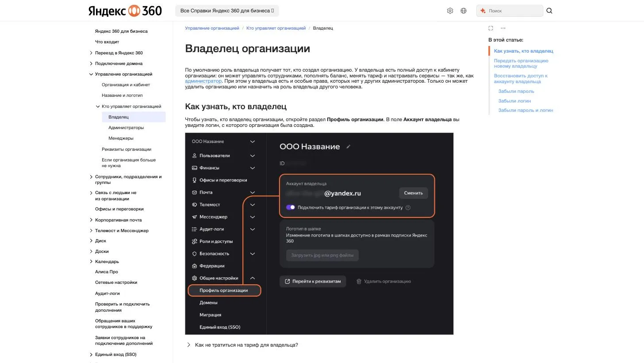The height and width of the screenshot is (363, 644).
Task: Click the Владелец организации heading
Action: point(247,49)
